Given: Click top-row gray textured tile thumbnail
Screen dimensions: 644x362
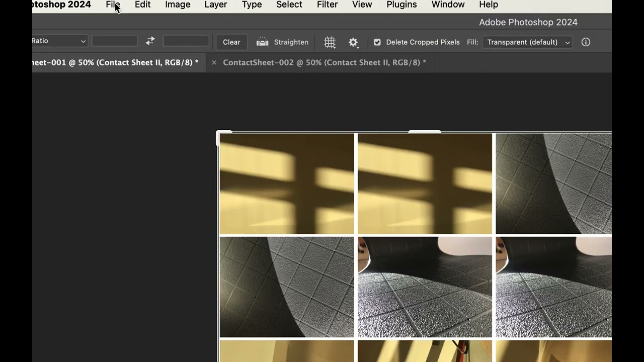Looking at the screenshot, I should coord(553,184).
